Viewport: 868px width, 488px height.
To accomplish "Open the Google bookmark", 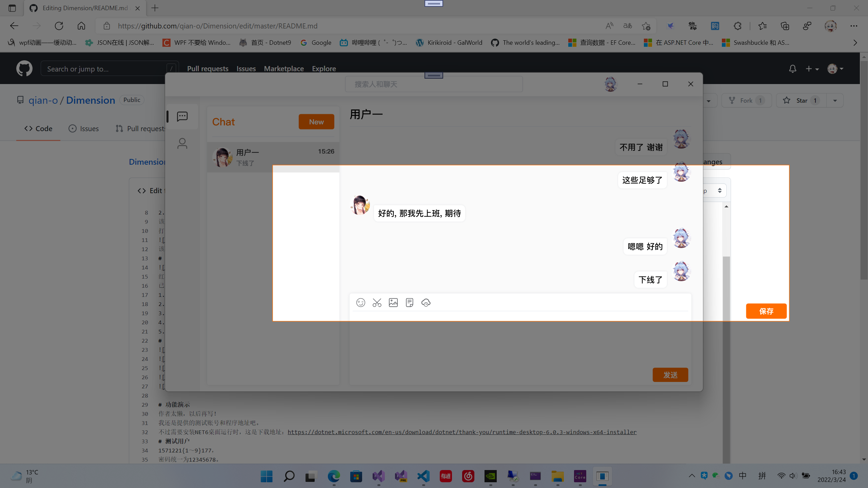I will click(x=316, y=42).
